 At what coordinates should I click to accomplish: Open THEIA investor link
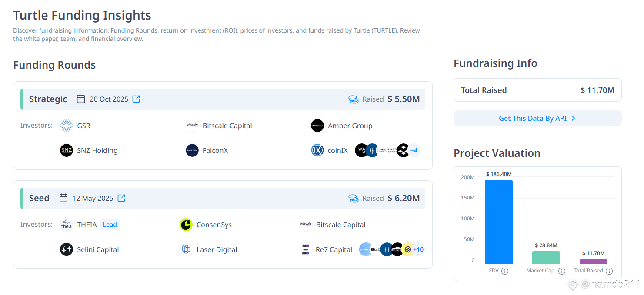pyautogui.click(x=87, y=225)
